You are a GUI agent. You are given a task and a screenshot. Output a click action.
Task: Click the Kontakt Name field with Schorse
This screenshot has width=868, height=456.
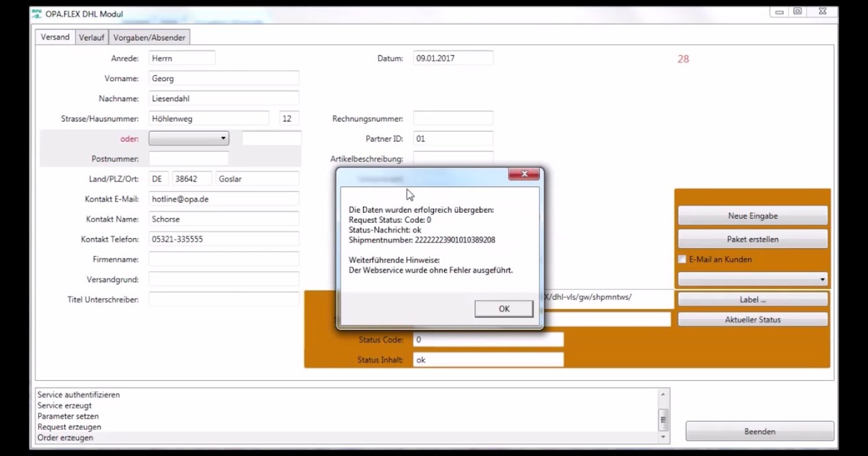coord(224,219)
